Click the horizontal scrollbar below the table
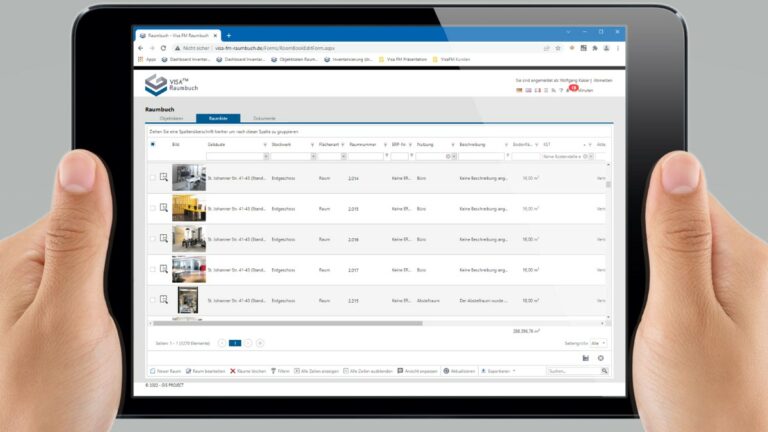The width and height of the screenshot is (768, 432). (x=300, y=323)
